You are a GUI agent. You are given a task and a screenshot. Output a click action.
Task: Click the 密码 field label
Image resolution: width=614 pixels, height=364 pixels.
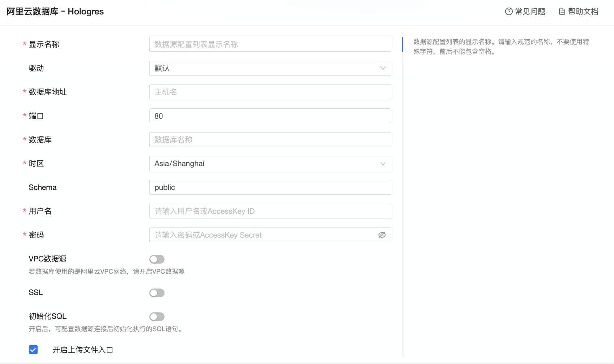tap(37, 235)
